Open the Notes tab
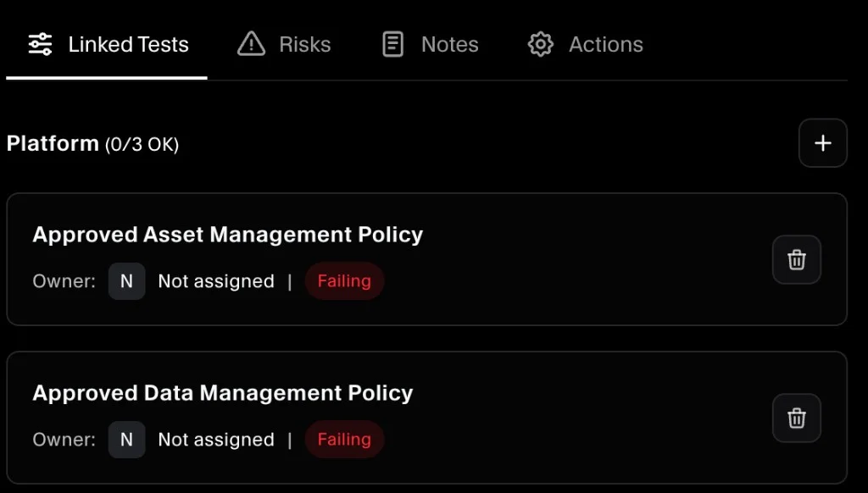Screen dimensions: 868x493 (x=448, y=44)
